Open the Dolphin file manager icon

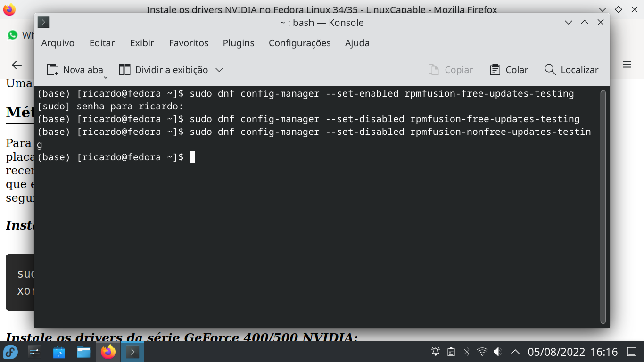click(x=83, y=352)
